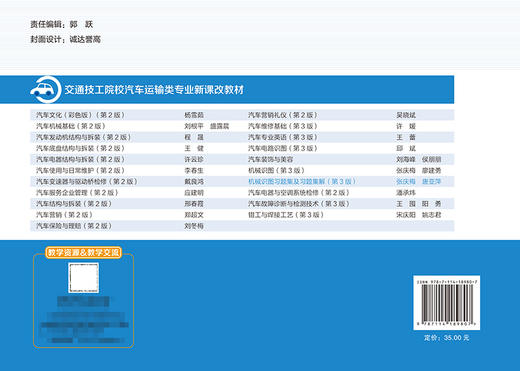
Task: Click author name 吴晓斌
Action: point(406,115)
